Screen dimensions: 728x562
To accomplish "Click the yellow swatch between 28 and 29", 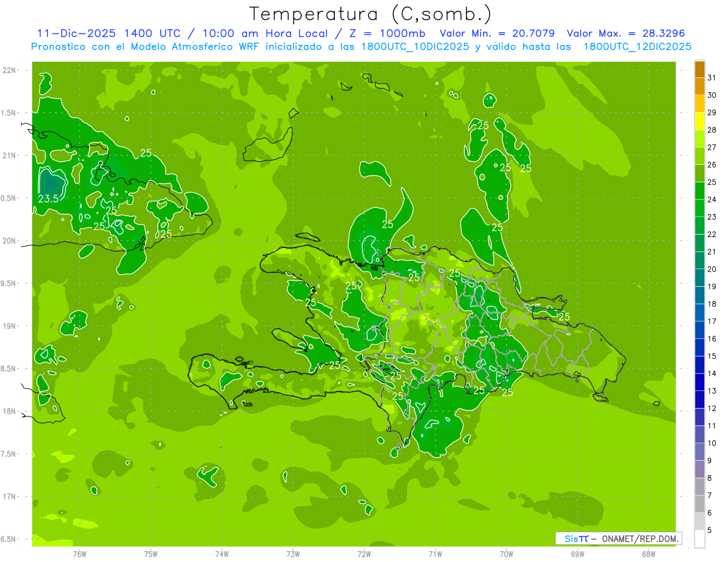I will click(699, 121).
